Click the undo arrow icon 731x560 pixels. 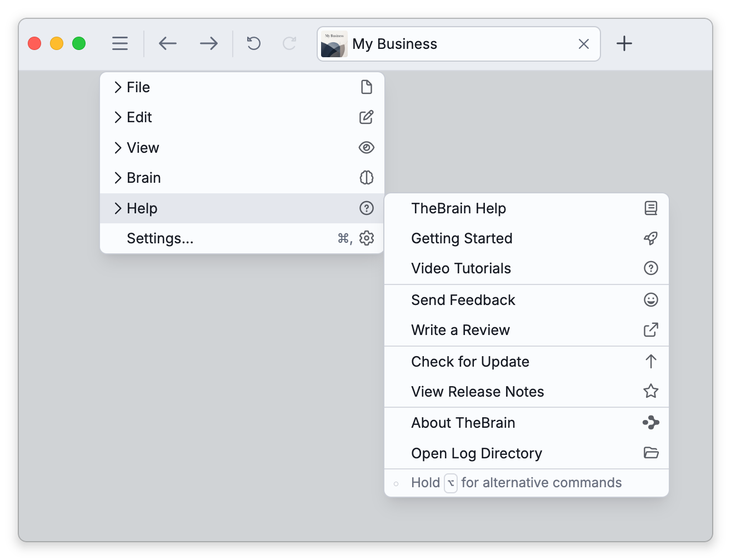254,43
